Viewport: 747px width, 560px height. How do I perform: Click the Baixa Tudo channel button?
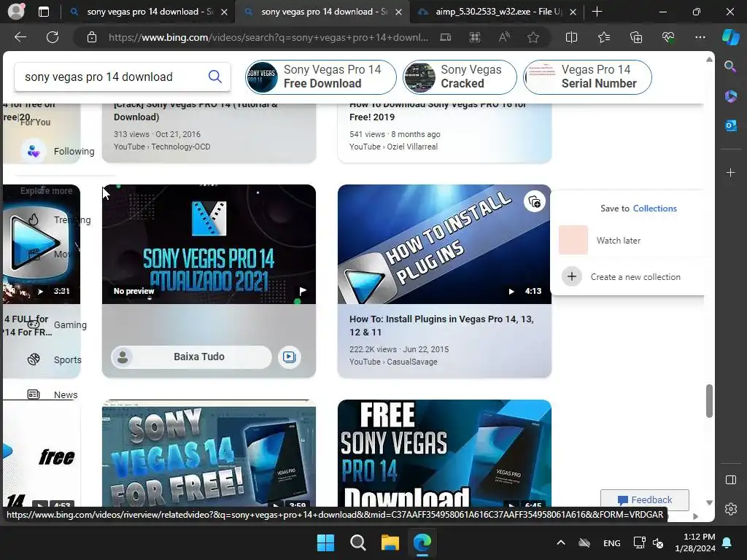(x=192, y=357)
